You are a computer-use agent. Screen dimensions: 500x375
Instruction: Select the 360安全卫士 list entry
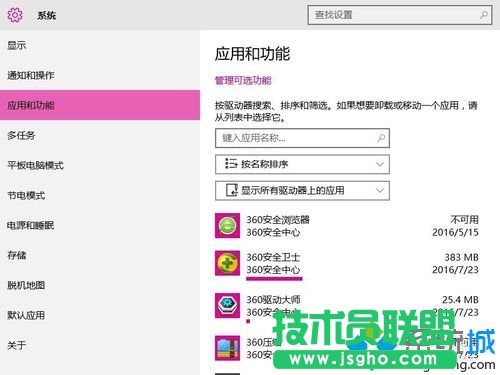pos(347,263)
